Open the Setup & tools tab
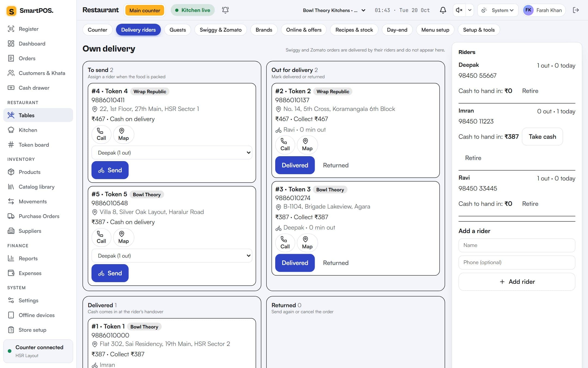This screenshot has width=588, height=368. pos(479,30)
